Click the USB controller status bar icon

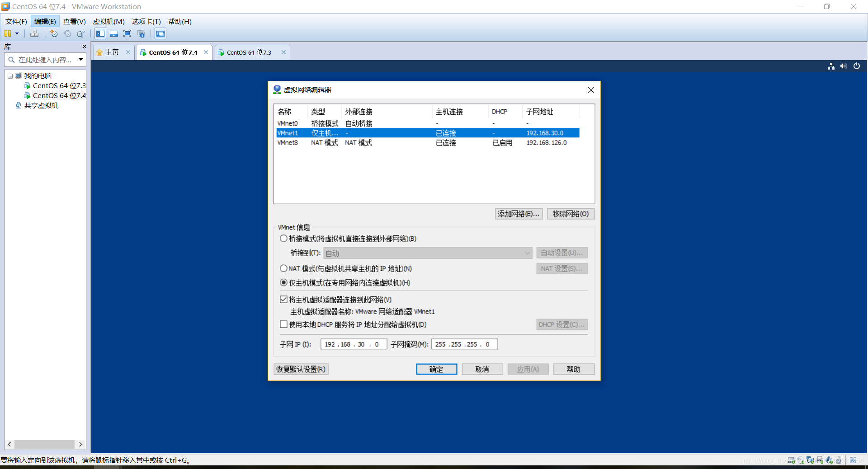click(x=839, y=460)
